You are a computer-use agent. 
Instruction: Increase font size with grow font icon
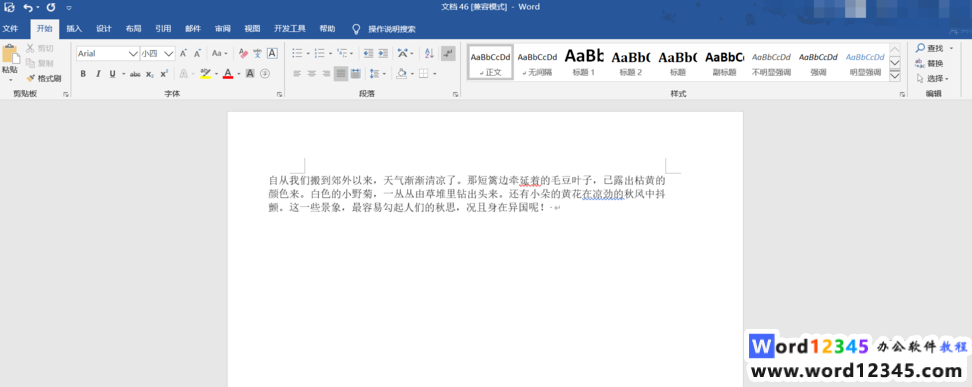tap(183, 54)
